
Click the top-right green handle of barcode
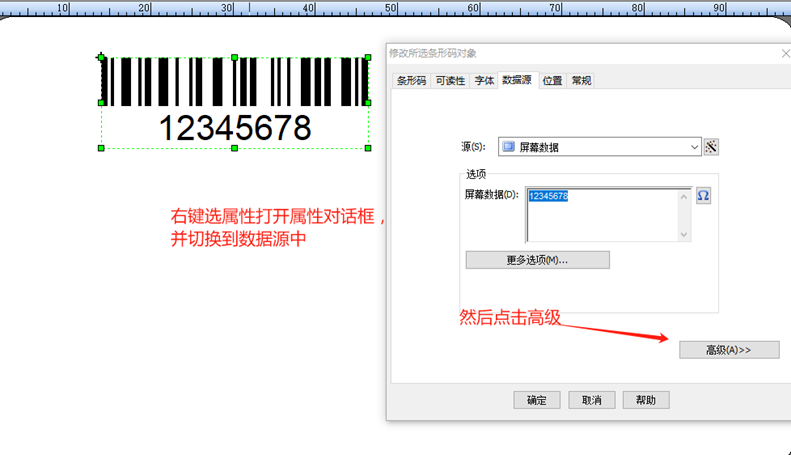[x=368, y=58]
